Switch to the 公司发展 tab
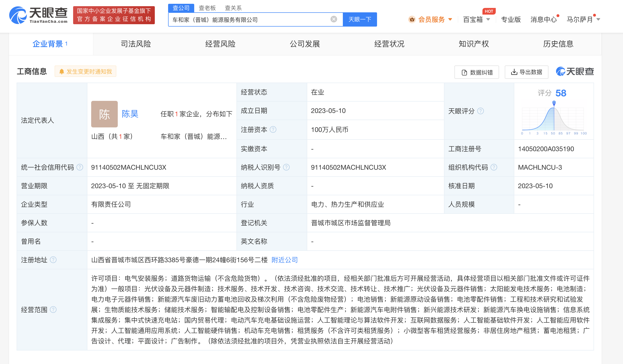Viewport: 623px width, 364px height. coord(305,44)
